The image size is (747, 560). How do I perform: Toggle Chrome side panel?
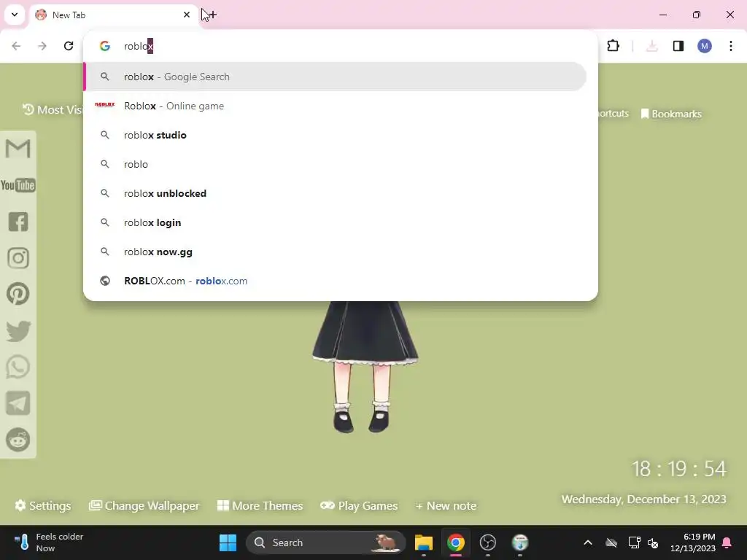[678, 46]
